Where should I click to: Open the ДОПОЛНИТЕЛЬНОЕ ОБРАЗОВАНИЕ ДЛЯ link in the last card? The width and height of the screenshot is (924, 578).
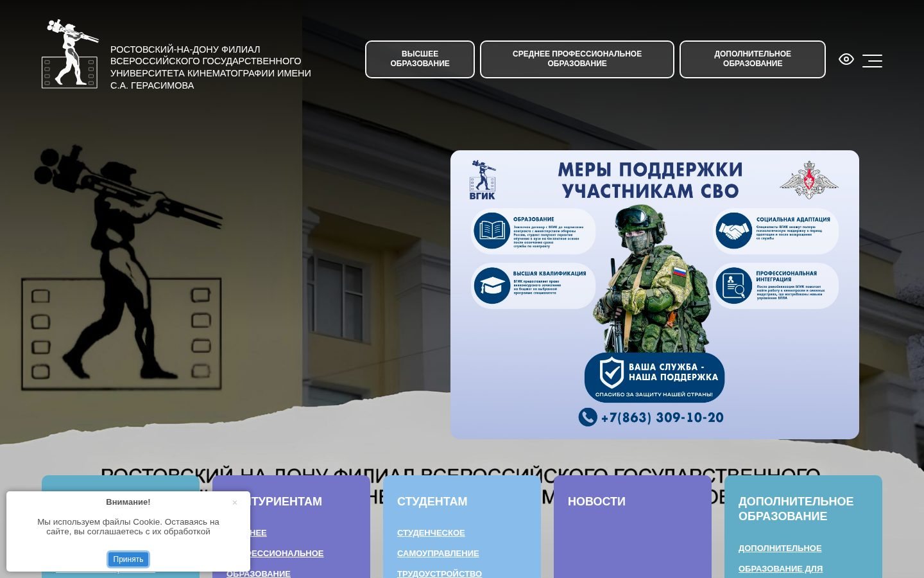click(x=780, y=558)
